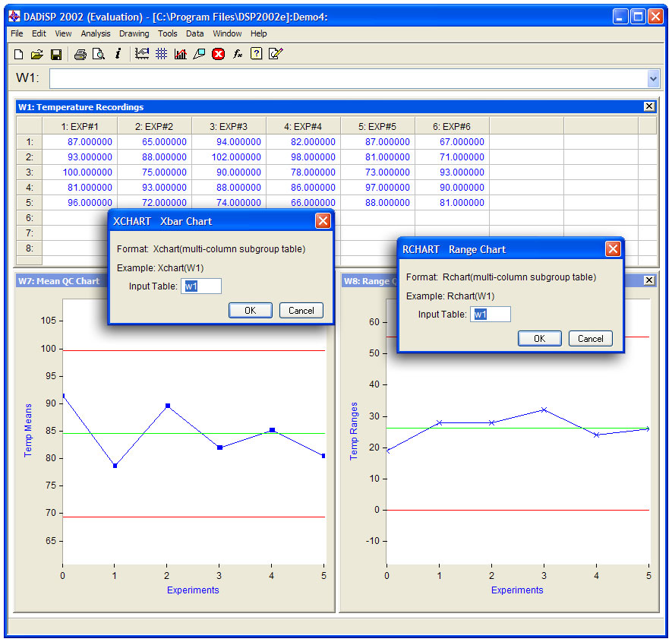The width and height of the screenshot is (672, 642).
Task: Close the XCHART Xbar Chart dialog
Action: 323,221
